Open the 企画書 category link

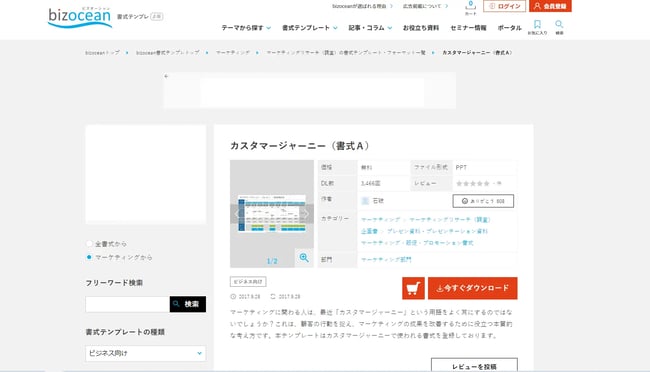tap(369, 231)
